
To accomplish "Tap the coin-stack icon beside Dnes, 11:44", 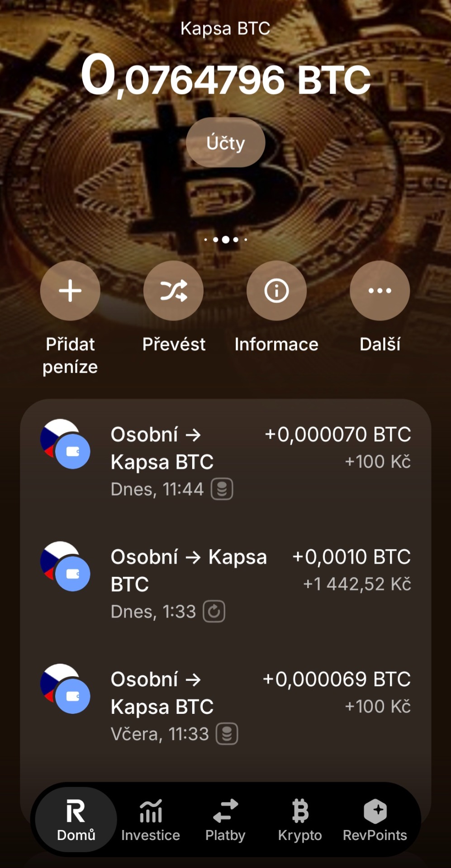I will point(222,489).
